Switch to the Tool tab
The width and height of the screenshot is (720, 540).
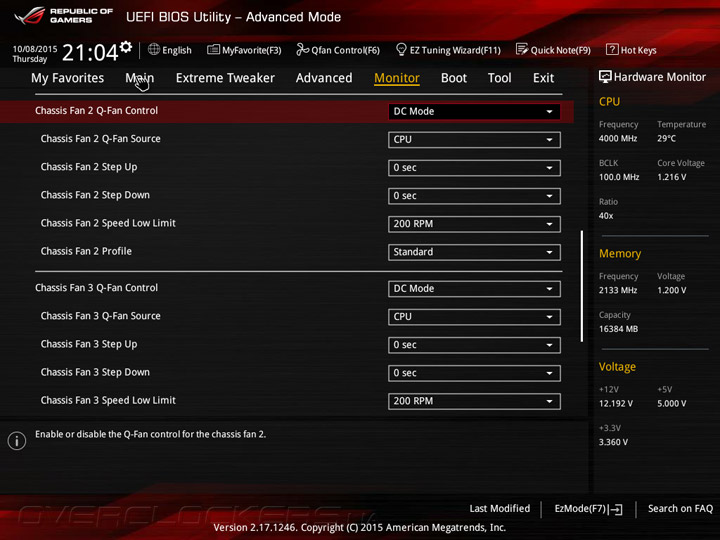click(500, 78)
